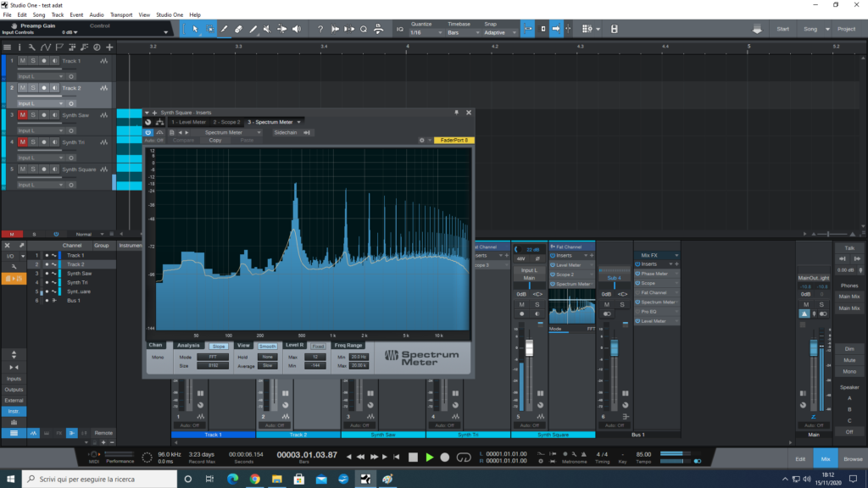Open the Timebase Bars dropdown
The image size is (868, 488).
click(x=462, y=33)
